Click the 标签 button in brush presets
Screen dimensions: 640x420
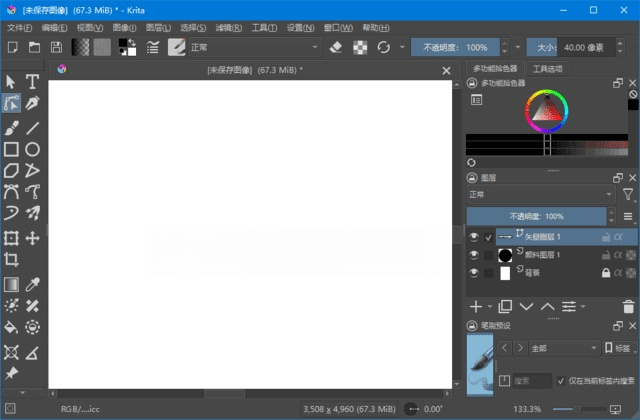tap(619, 347)
